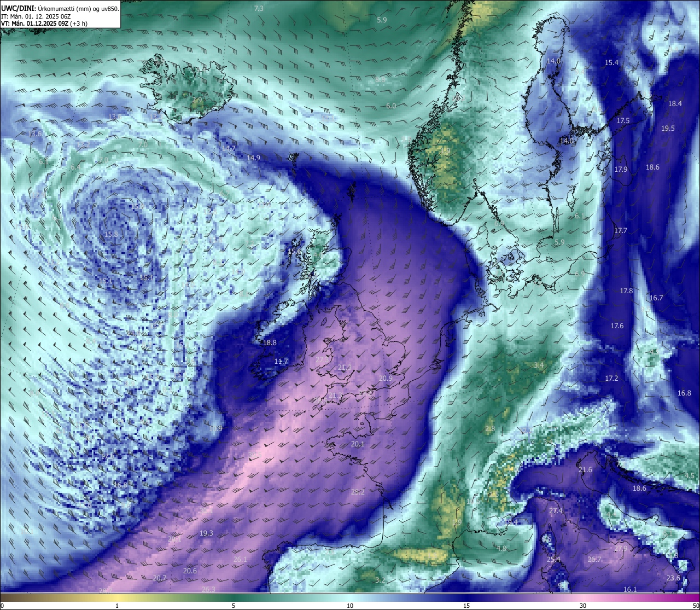This screenshot has height=610, width=700.
Task: Click the 16.7 value label
Action: 656,298
